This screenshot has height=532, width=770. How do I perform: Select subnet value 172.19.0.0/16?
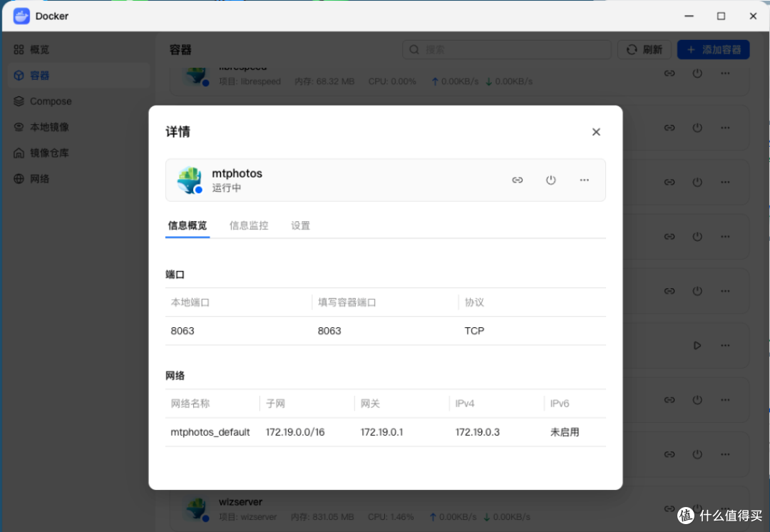[x=295, y=431]
